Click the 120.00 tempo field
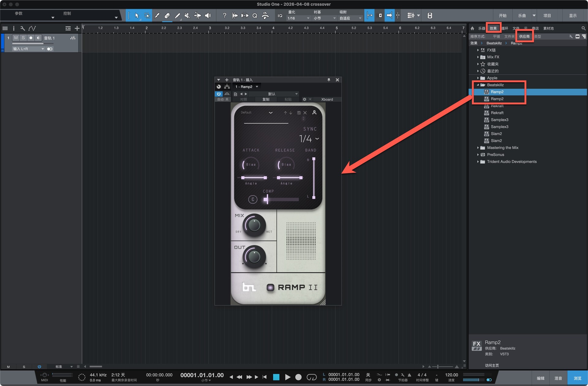This screenshot has height=386, width=588. click(x=451, y=375)
